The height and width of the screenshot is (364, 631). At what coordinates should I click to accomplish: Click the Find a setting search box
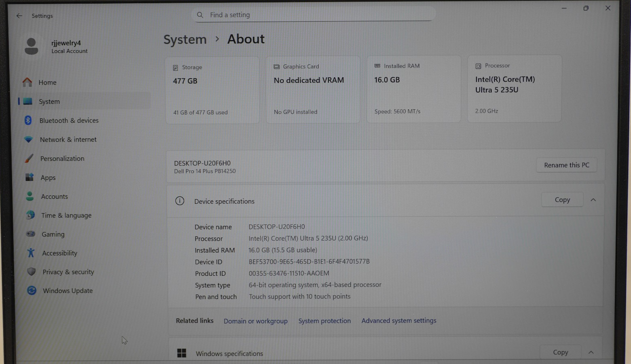[313, 15]
